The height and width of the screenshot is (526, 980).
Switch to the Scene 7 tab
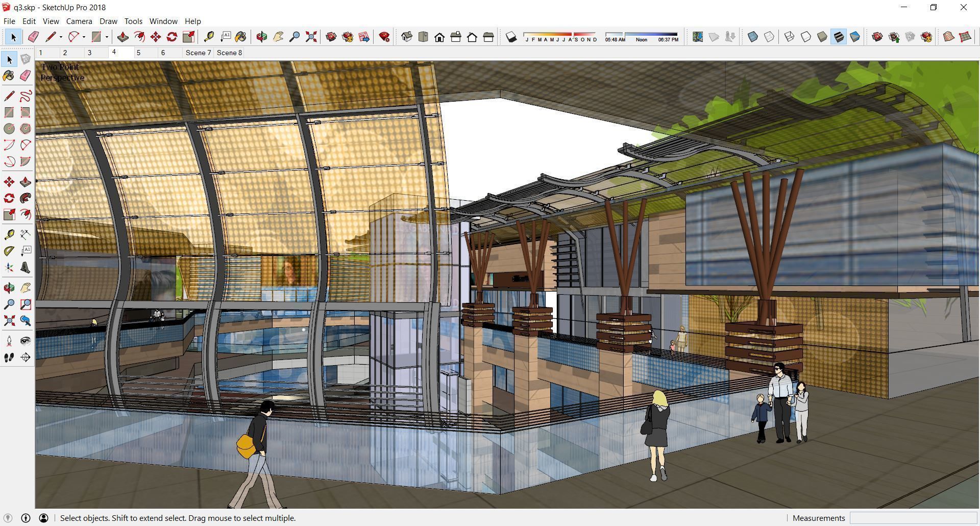(x=198, y=52)
